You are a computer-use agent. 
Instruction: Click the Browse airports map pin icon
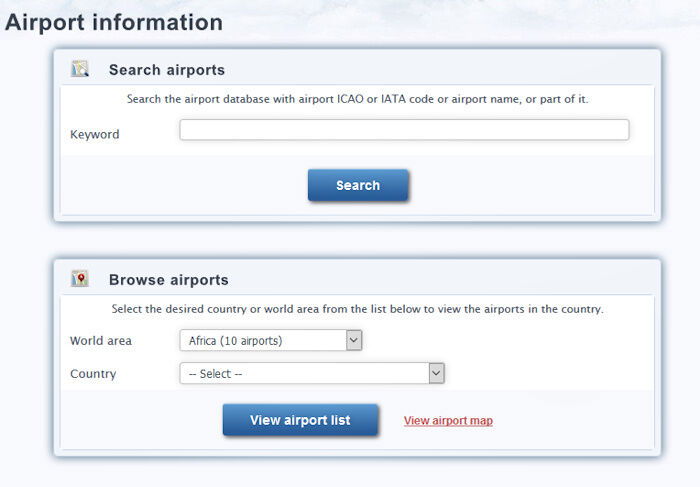pyautogui.click(x=80, y=279)
